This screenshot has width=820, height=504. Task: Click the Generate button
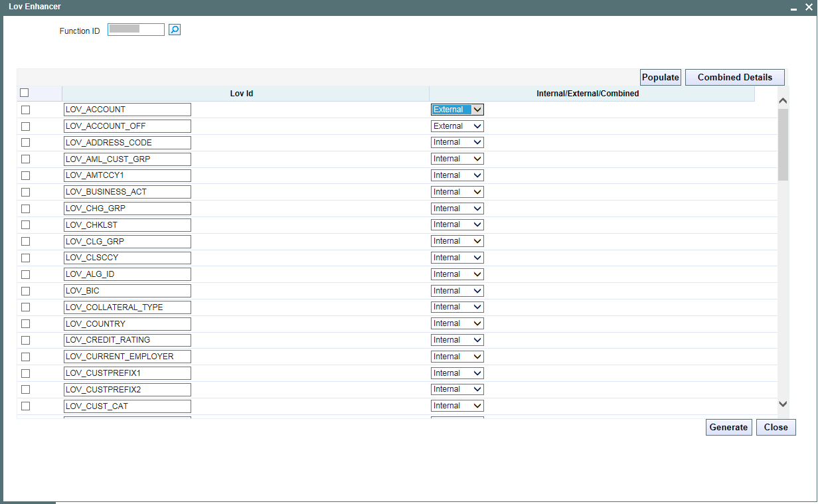tap(728, 427)
